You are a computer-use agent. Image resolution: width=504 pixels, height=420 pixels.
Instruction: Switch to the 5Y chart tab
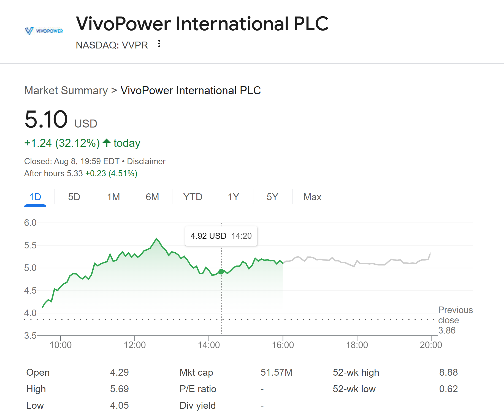pyautogui.click(x=272, y=197)
